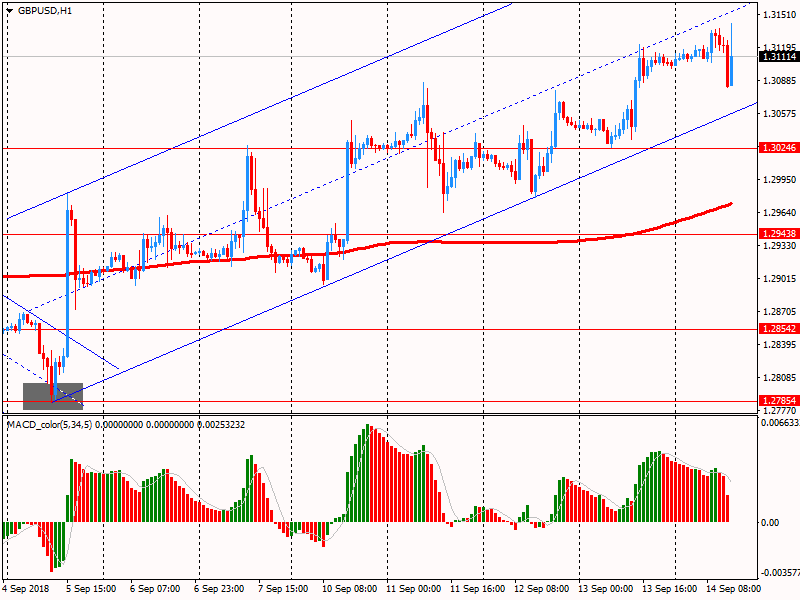Select the current price label 1.31114
Screen dimensions: 800x600
click(779, 57)
